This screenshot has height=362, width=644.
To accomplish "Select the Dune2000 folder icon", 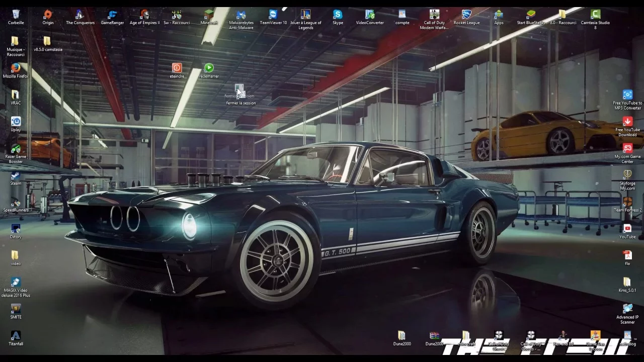I will click(x=402, y=335).
